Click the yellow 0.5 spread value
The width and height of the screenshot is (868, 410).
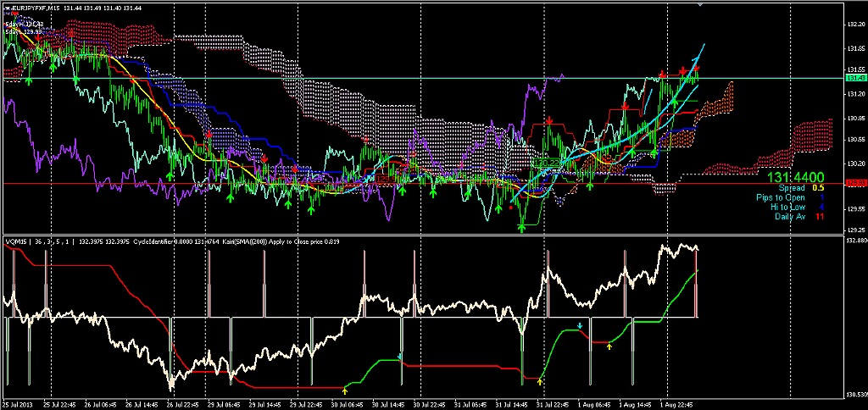(818, 188)
